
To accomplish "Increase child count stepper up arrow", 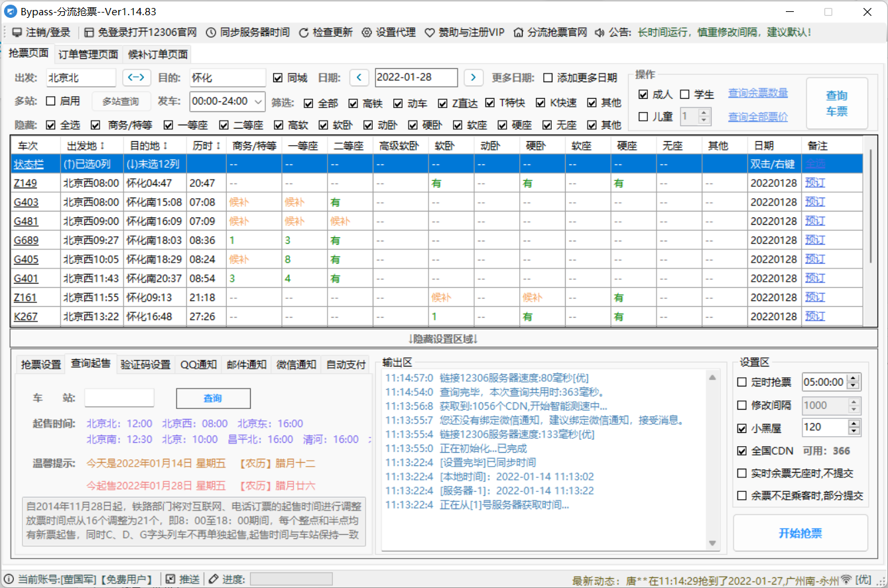I will 705,113.
